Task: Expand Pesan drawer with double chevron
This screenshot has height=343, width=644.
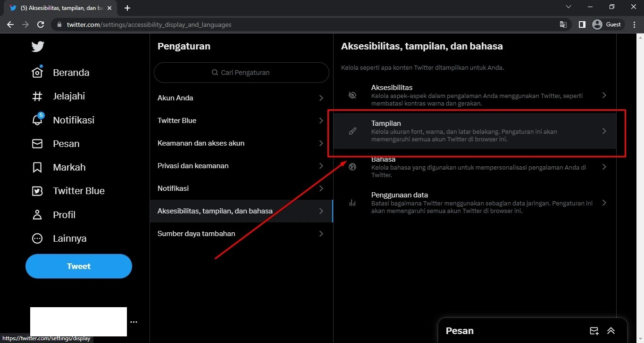Action: [x=611, y=331]
